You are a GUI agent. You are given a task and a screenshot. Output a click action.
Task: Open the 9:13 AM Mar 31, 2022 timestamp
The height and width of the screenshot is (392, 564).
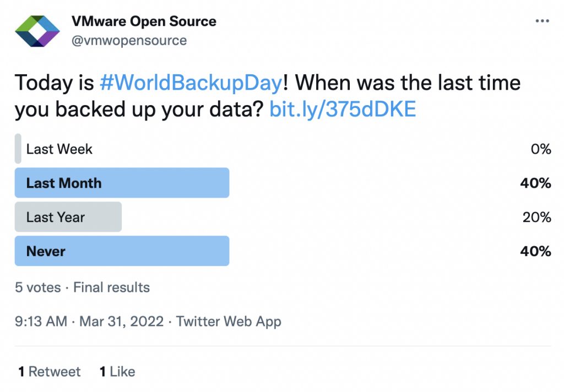pos(89,322)
